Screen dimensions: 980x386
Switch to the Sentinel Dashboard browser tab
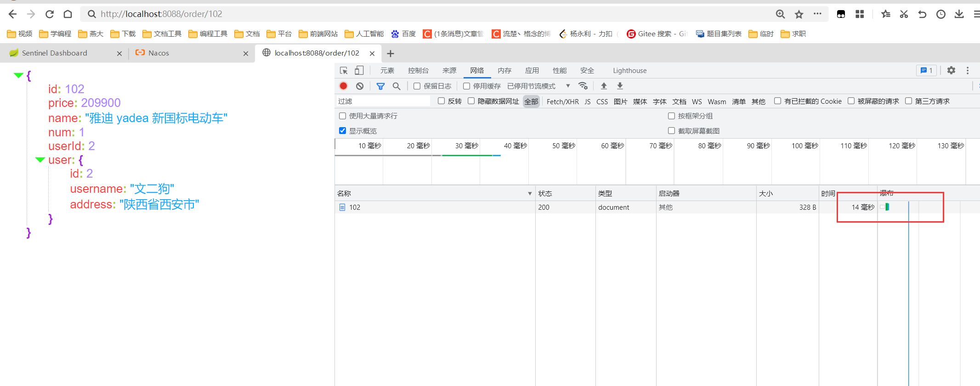coord(64,53)
